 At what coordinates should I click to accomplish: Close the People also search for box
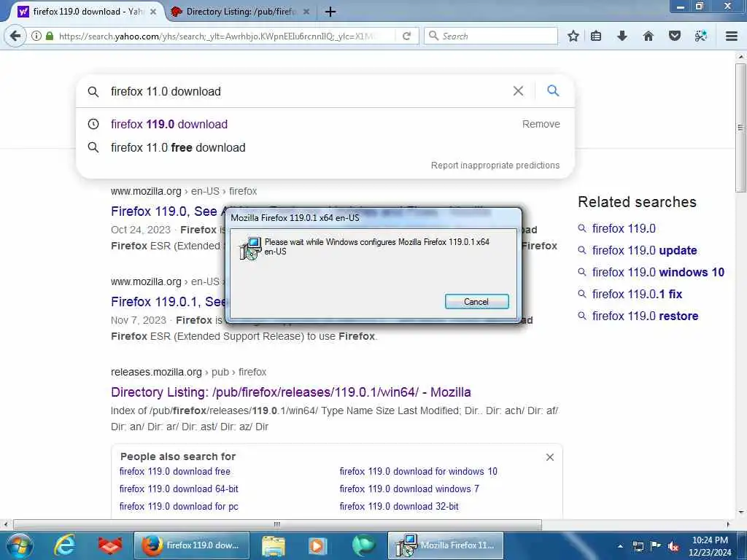[x=550, y=457]
